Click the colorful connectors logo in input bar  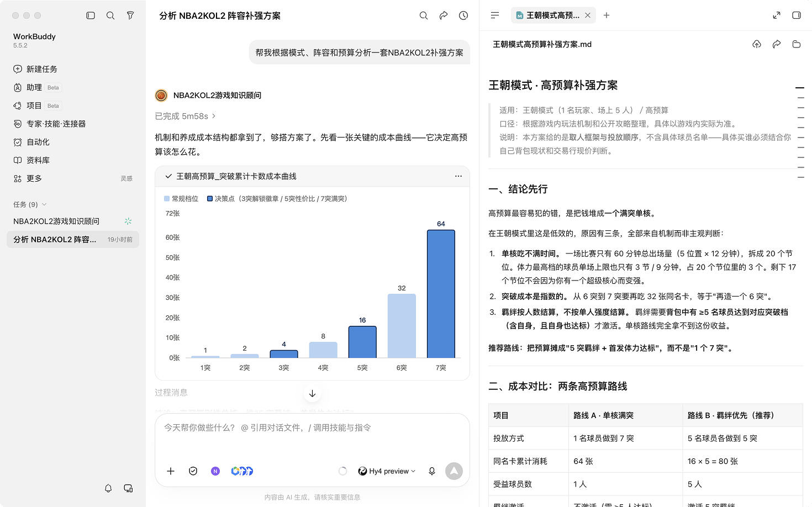click(242, 471)
